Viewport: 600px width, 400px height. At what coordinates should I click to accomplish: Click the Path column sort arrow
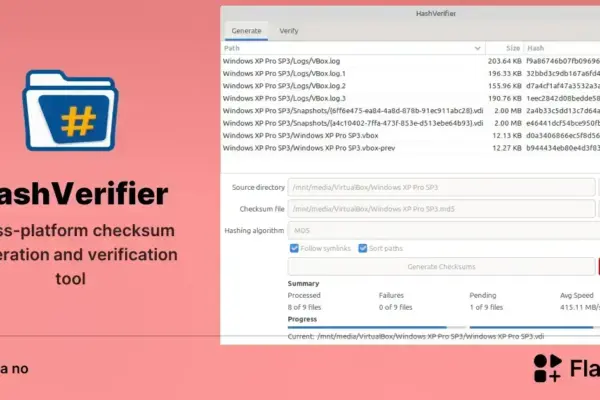477,48
